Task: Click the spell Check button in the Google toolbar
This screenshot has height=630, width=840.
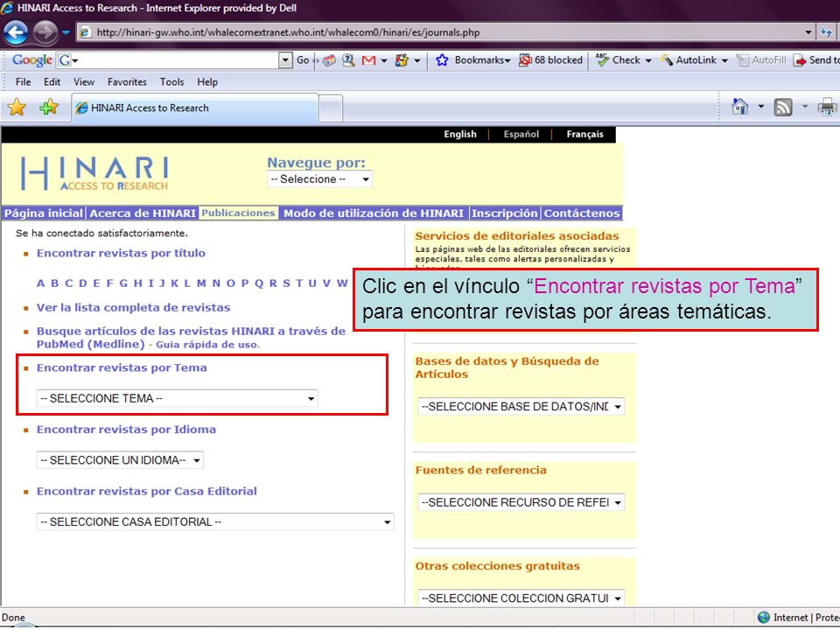Action: click(624, 60)
